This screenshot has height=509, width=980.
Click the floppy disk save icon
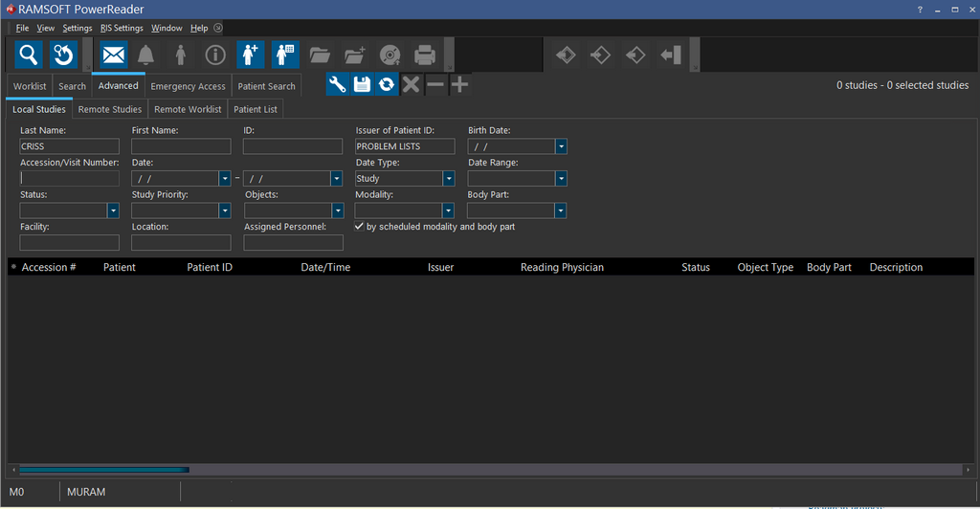362,85
